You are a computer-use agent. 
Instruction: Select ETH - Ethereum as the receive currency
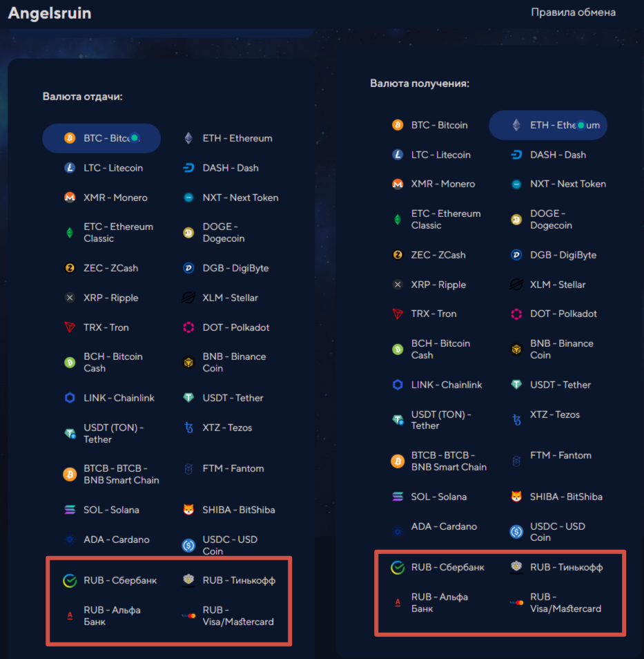tap(548, 125)
